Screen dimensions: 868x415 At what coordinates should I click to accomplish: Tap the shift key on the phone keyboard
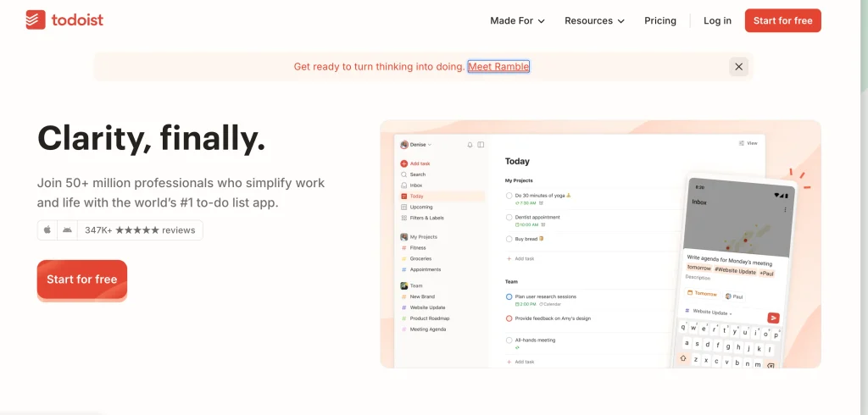[x=683, y=358]
